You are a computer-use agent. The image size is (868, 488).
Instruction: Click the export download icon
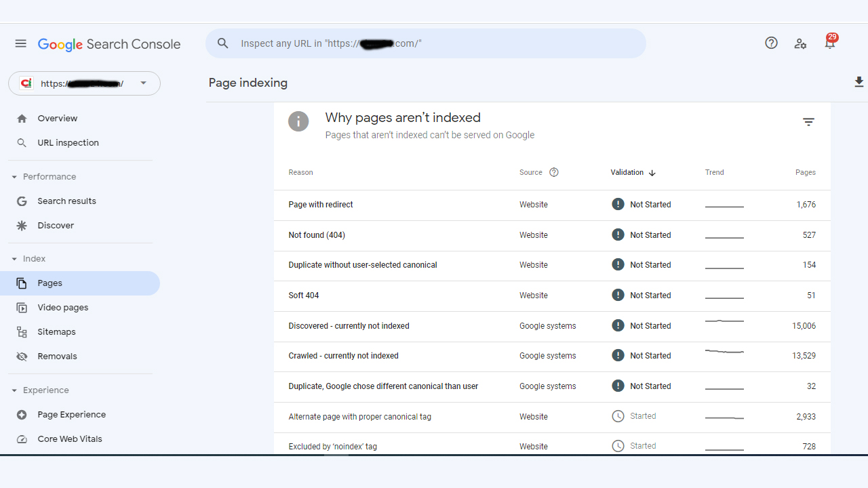point(859,82)
